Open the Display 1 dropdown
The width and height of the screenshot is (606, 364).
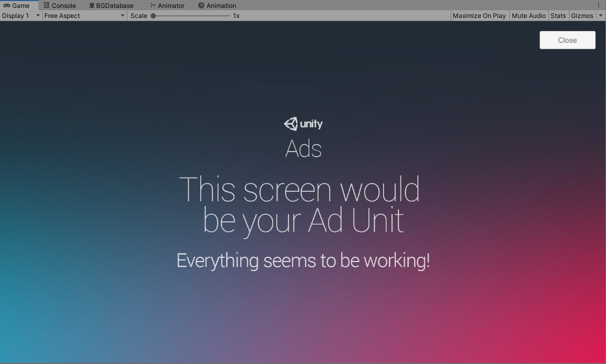pyautogui.click(x=21, y=16)
